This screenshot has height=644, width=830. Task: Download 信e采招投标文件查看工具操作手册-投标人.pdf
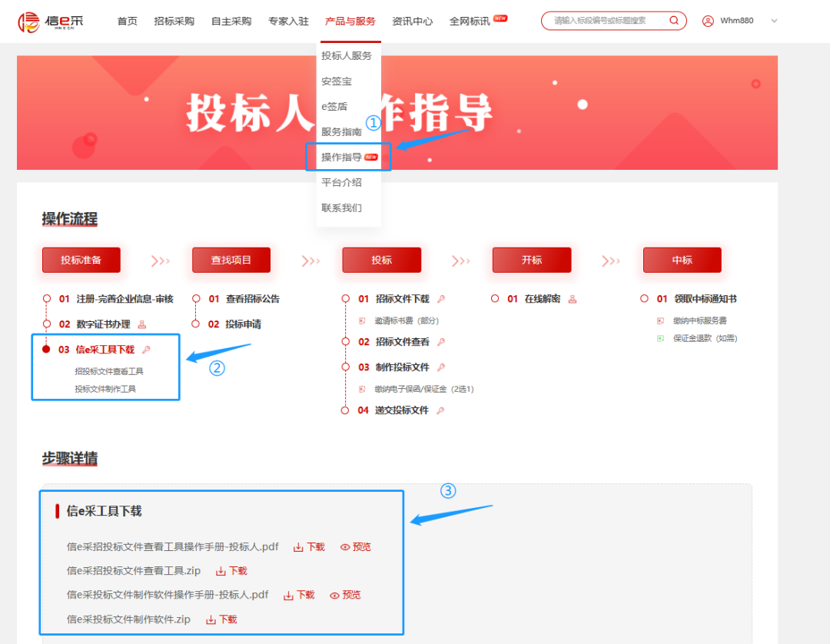click(309, 547)
